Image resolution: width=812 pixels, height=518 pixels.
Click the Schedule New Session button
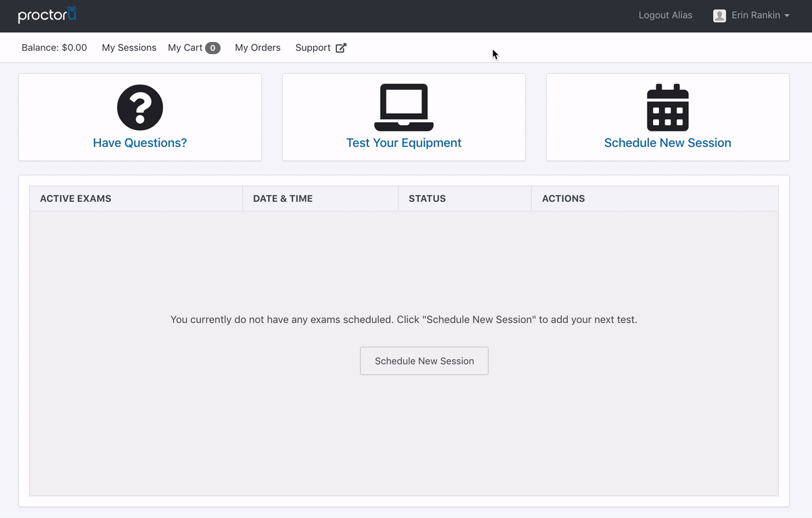point(424,361)
